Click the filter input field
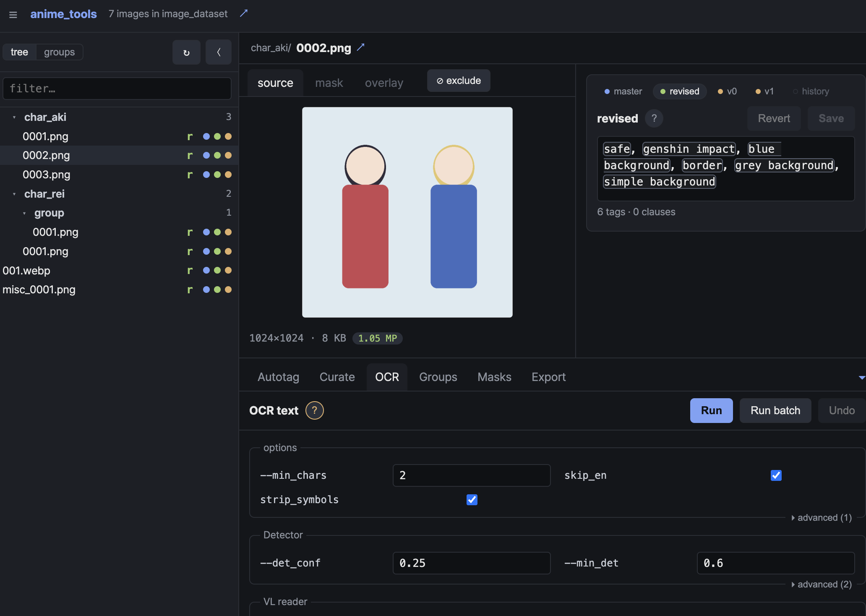The width and height of the screenshot is (866, 616). click(117, 89)
